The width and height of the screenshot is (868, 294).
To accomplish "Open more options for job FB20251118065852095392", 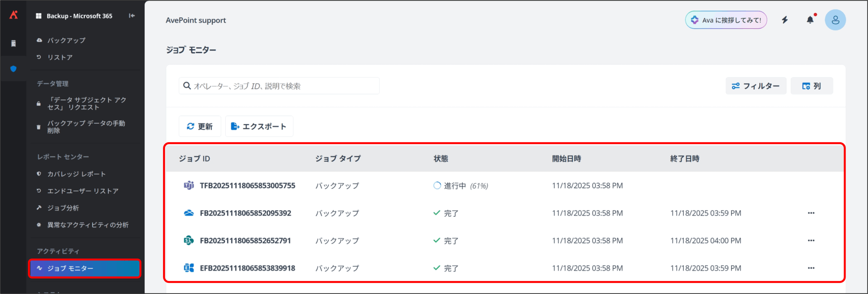I will pos(811,213).
